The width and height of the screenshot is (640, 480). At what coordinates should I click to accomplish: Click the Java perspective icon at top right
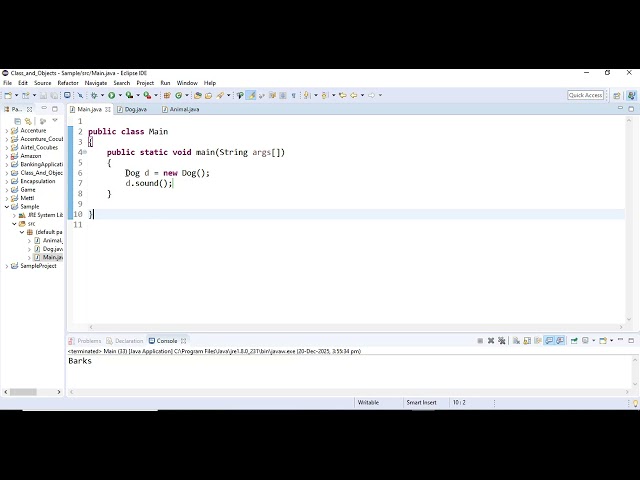(631, 96)
